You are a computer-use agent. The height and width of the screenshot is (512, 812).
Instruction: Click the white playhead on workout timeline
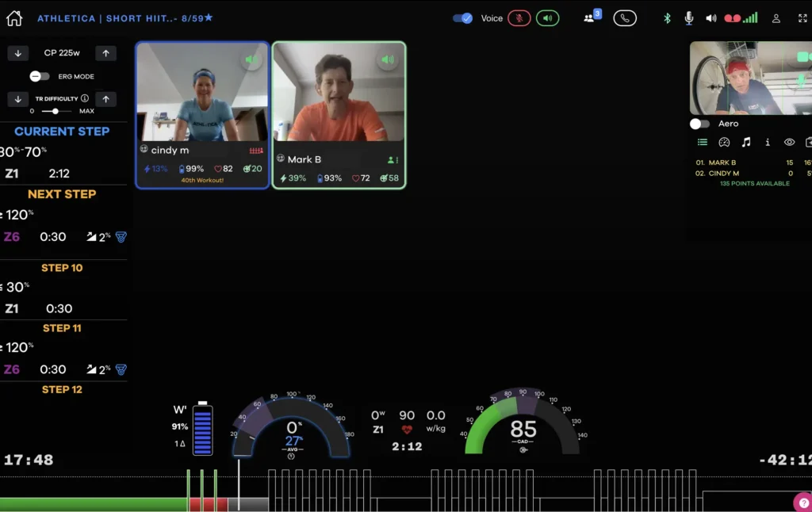point(239,484)
